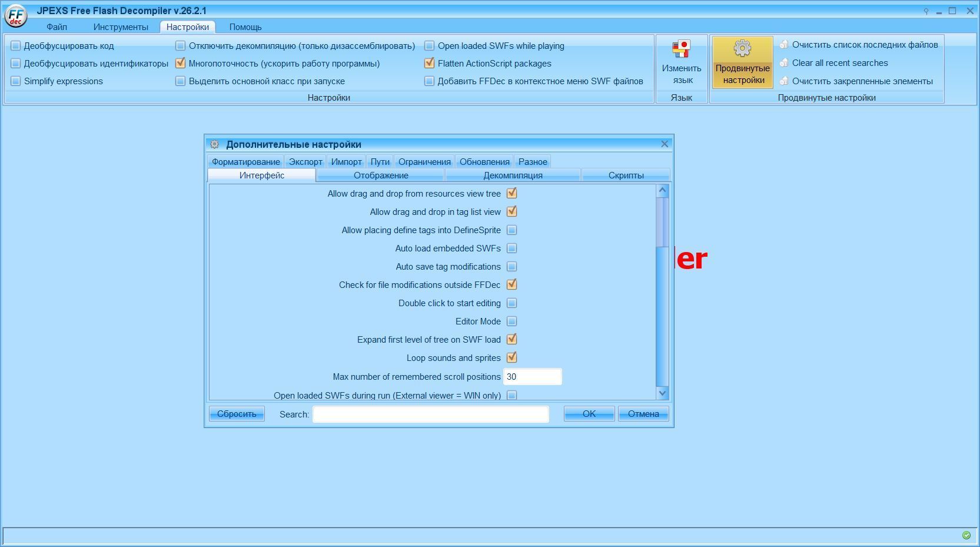Click the clear pinned items icon

point(783,81)
